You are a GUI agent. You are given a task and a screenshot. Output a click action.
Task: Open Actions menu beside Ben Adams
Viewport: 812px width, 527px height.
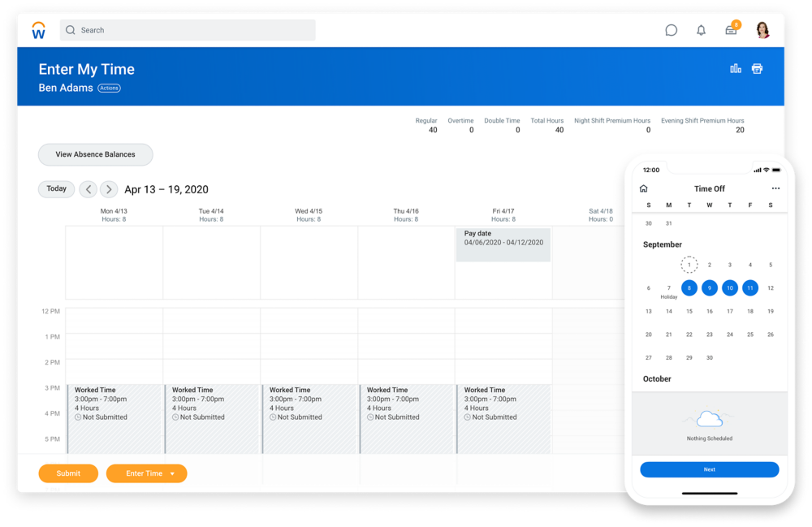pos(109,88)
